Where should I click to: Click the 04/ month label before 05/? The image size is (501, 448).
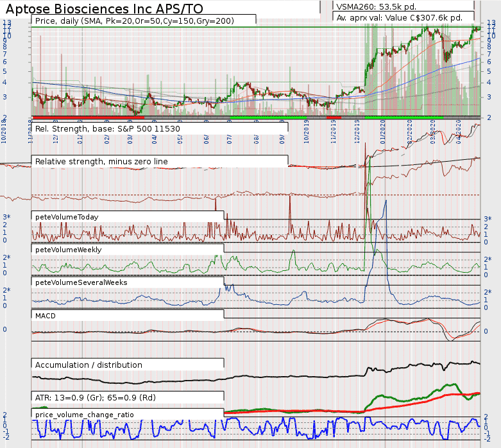[155, 139]
